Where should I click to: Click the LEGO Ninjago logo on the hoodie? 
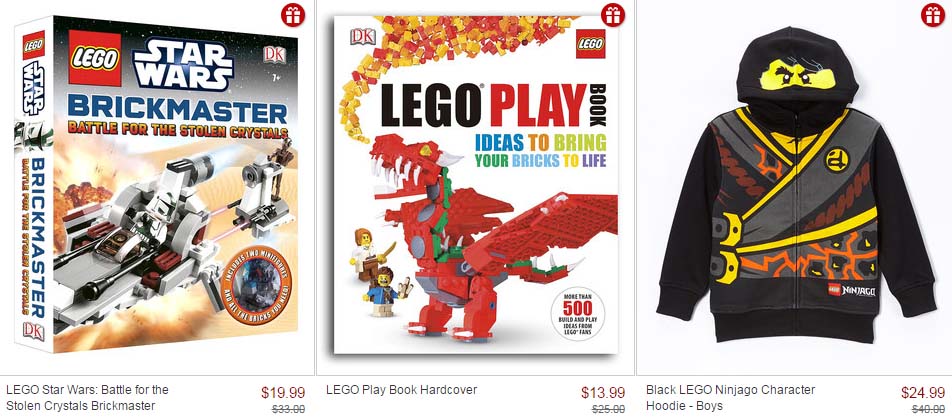tap(852, 290)
